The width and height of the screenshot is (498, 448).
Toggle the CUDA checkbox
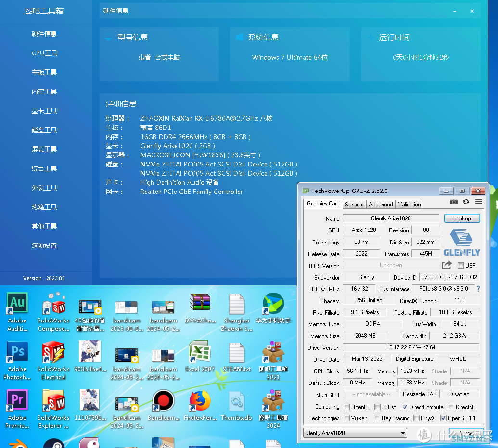377,407
